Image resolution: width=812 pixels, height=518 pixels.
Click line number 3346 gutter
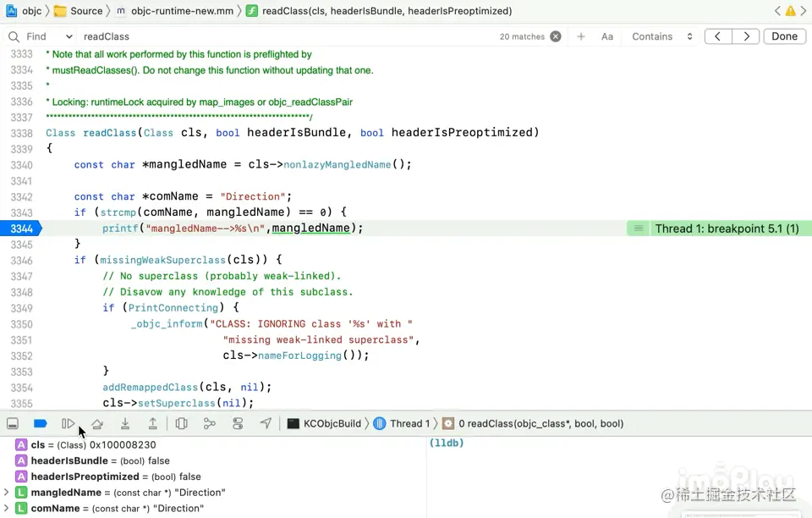(21, 261)
